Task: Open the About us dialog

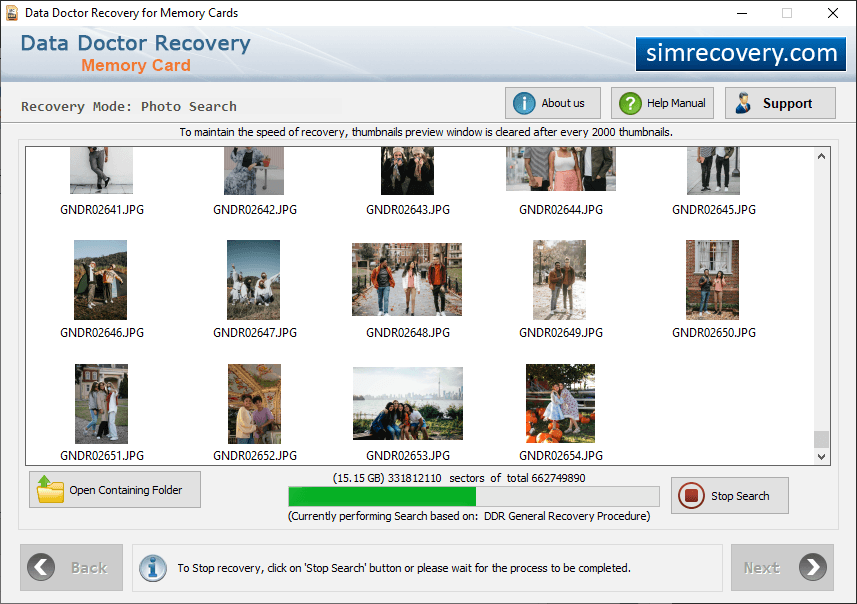Action: 553,103
